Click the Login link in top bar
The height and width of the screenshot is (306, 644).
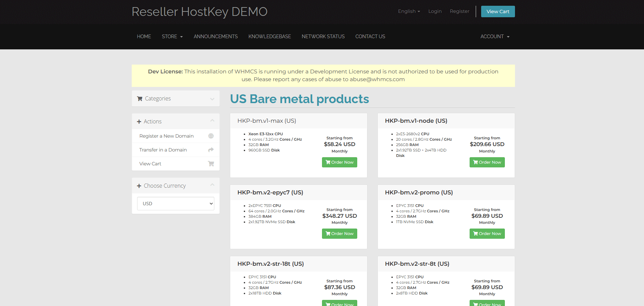(x=435, y=11)
